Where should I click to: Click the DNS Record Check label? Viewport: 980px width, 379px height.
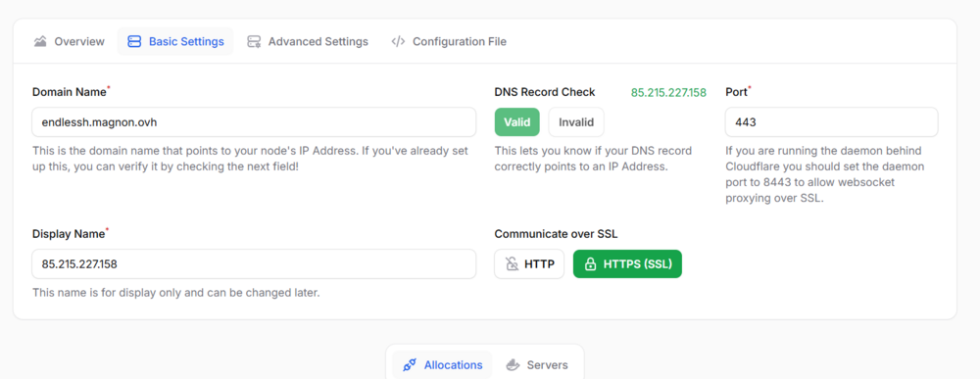pyautogui.click(x=544, y=92)
